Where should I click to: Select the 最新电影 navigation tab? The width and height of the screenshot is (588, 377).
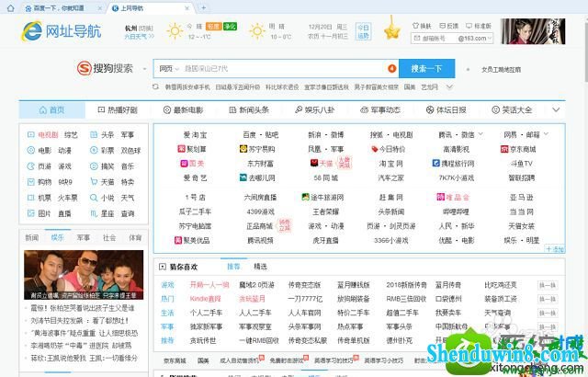[184, 110]
